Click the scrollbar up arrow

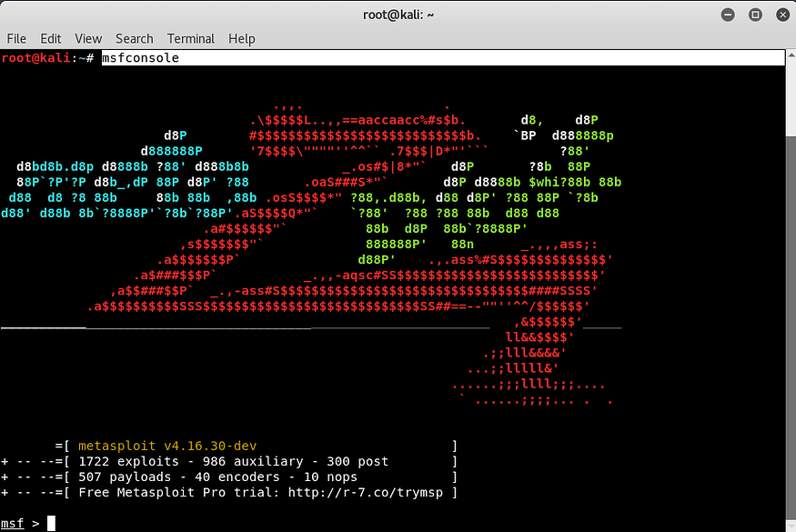click(791, 55)
